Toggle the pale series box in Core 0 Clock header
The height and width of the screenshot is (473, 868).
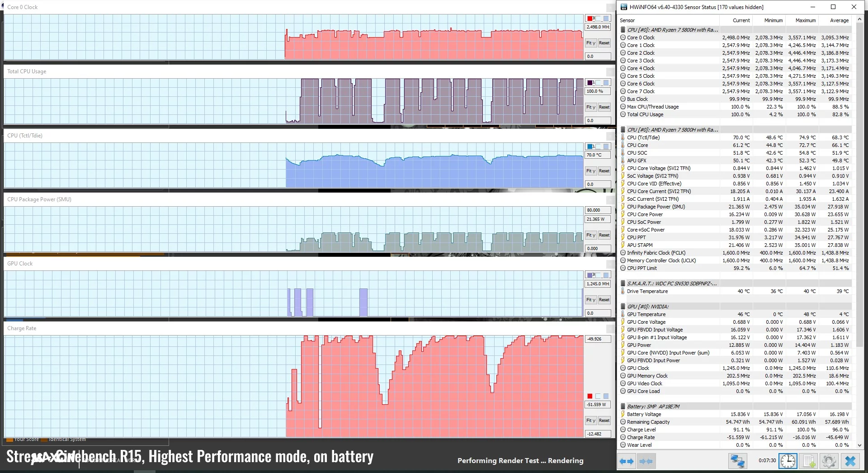[597, 18]
